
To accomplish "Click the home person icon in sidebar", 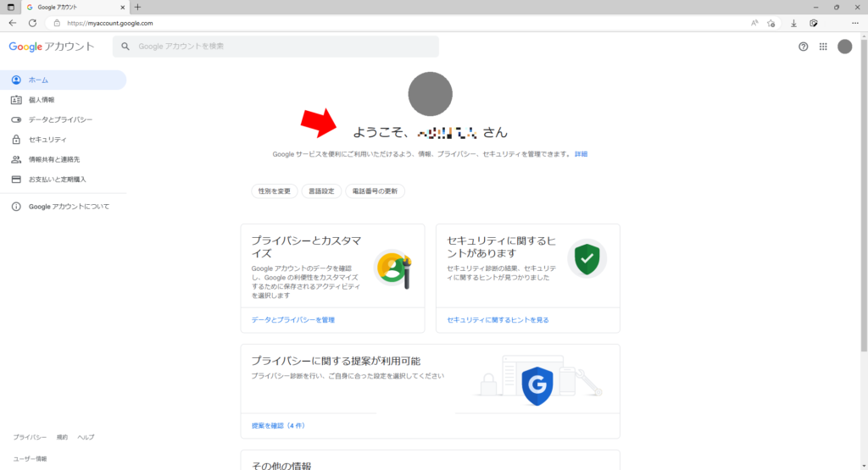I will click(16, 80).
